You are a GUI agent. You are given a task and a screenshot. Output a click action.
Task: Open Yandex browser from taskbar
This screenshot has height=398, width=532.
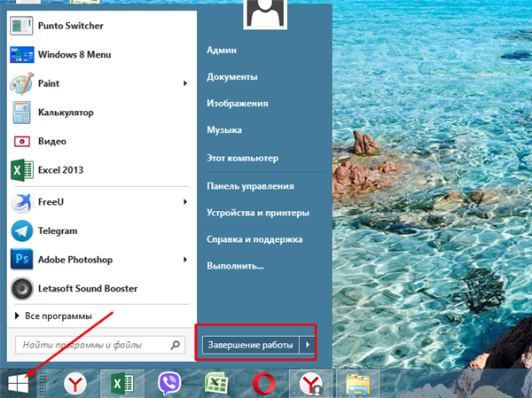[x=75, y=384]
